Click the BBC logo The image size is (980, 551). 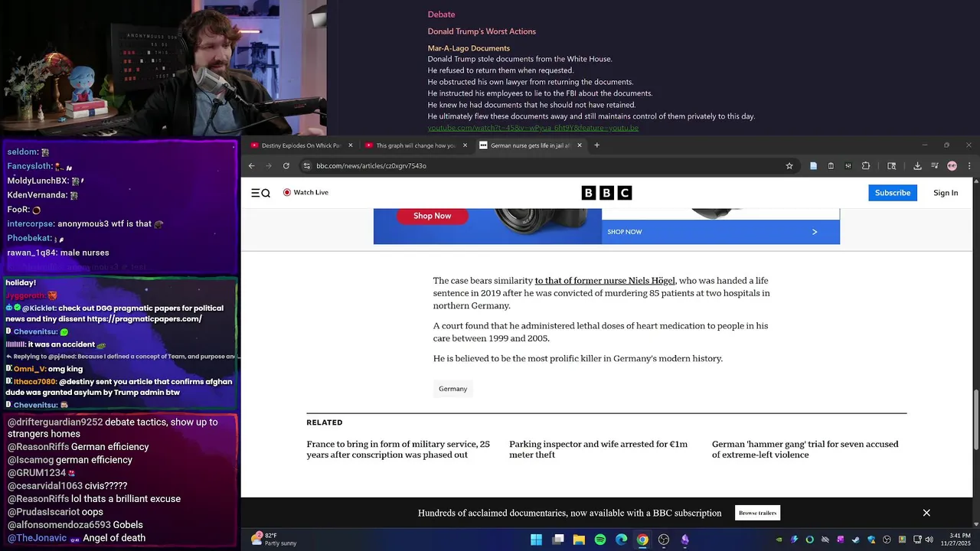[606, 193]
